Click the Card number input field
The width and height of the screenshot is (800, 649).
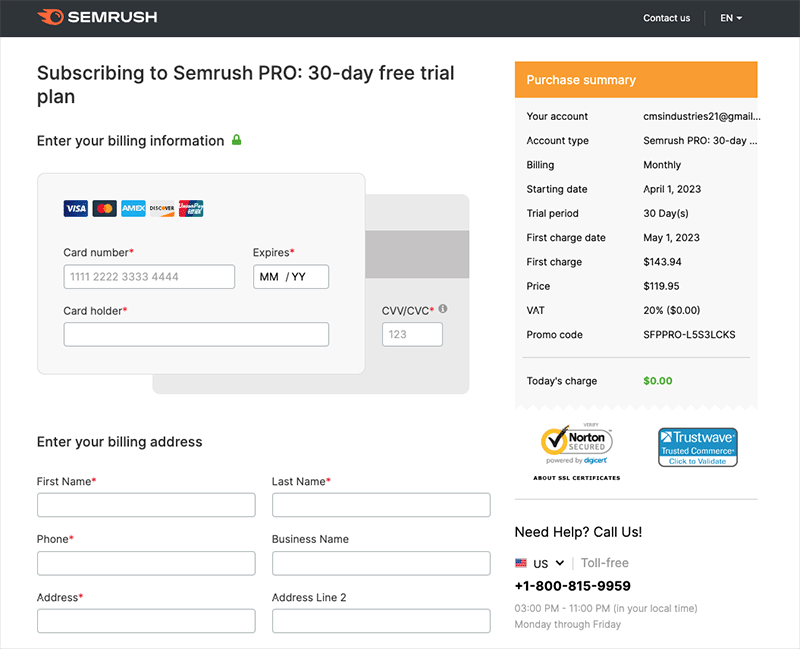pyautogui.click(x=149, y=277)
